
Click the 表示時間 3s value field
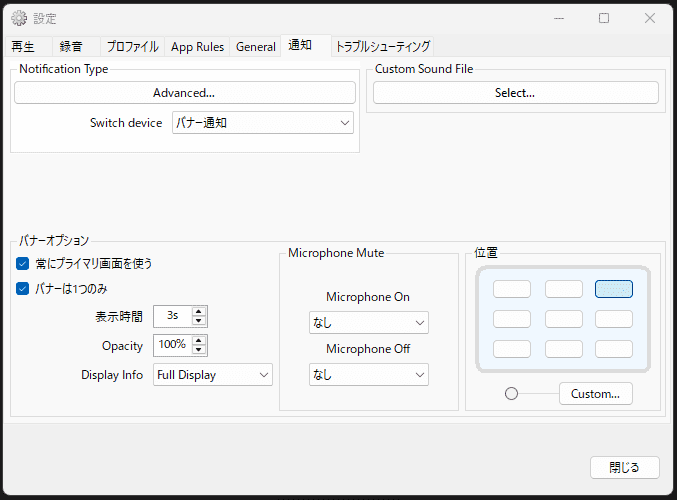pyautogui.click(x=173, y=316)
